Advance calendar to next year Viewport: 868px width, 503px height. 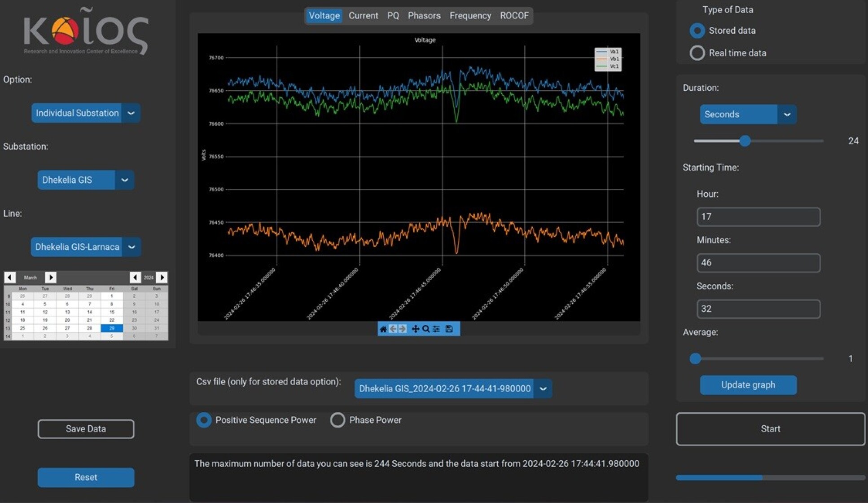tap(162, 278)
